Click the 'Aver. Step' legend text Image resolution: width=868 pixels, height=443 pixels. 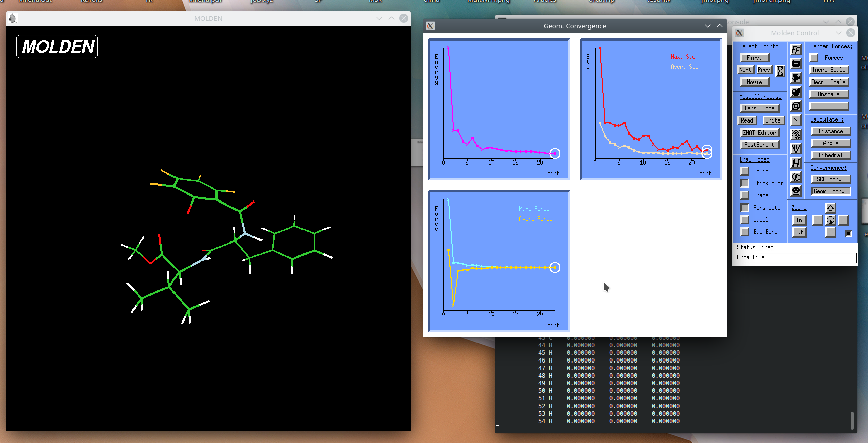(686, 67)
